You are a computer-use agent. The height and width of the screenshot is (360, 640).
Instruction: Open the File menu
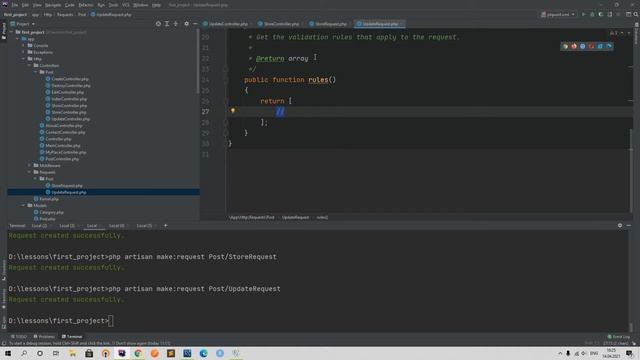[15, 5]
